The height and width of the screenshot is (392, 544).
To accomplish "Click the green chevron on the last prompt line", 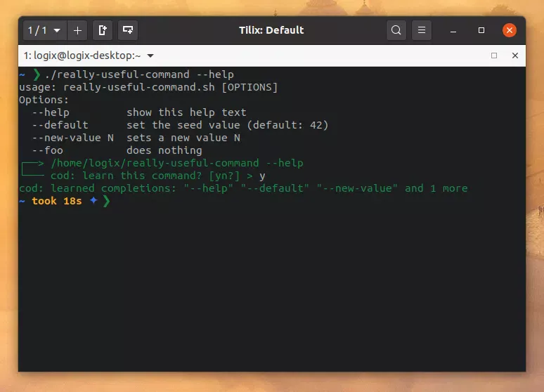I will (x=106, y=201).
